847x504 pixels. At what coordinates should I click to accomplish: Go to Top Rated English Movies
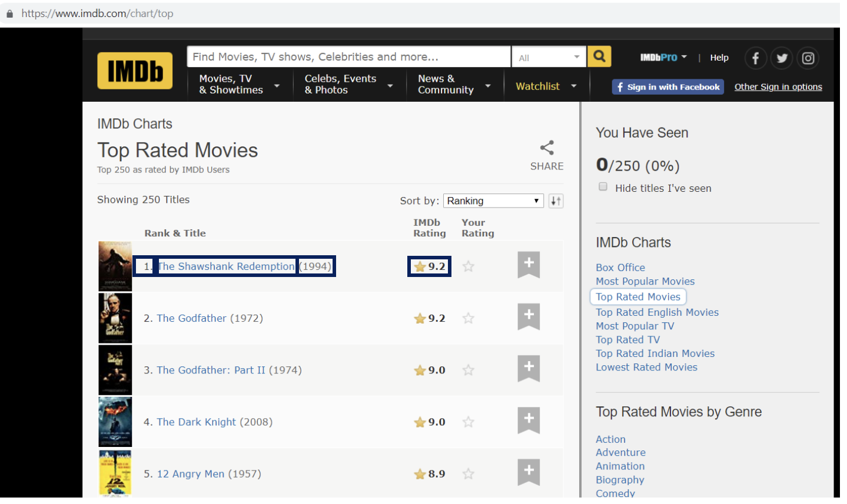click(x=657, y=312)
